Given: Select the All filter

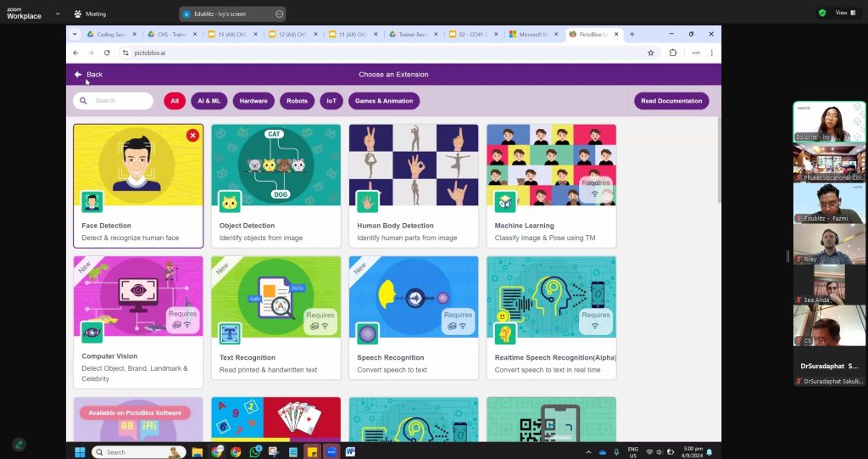Looking at the screenshot, I should tap(175, 101).
